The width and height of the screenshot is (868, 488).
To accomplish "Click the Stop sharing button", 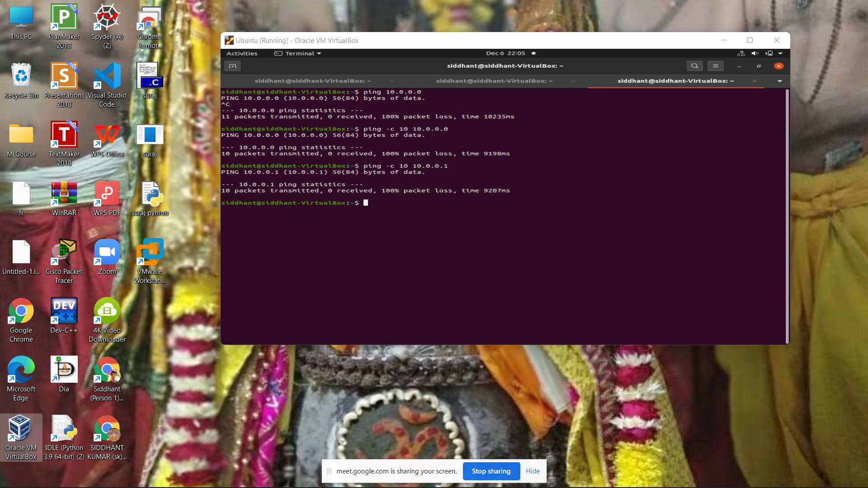I will point(491,471).
